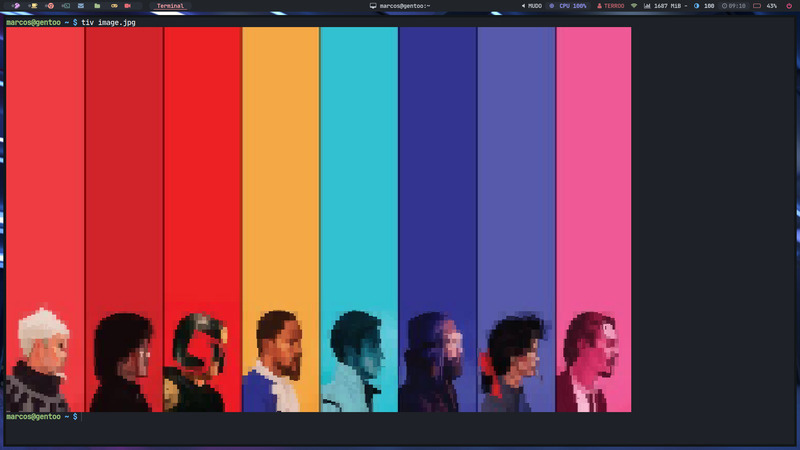The width and height of the screenshot is (800, 450).
Task: Click the purple workspace icon in top bar
Action: point(17,6)
